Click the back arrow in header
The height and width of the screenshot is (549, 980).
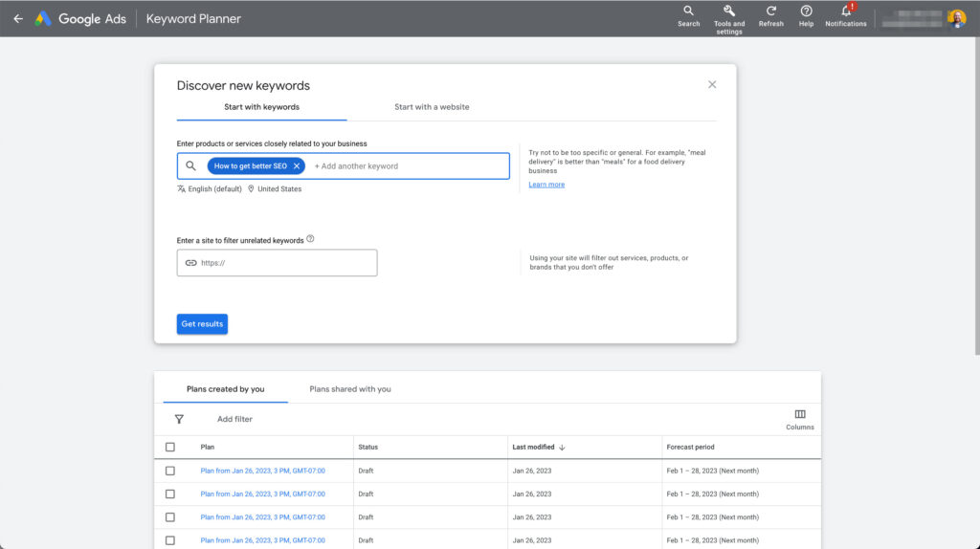(x=17, y=18)
